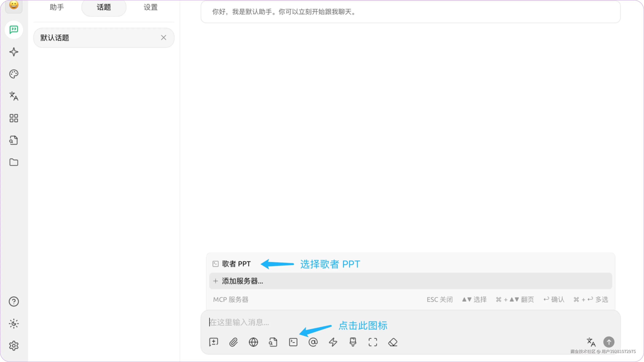The height and width of the screenshot is (362, 644).
Task: Delete 默认话题 with X button
Action: [164, 38]
